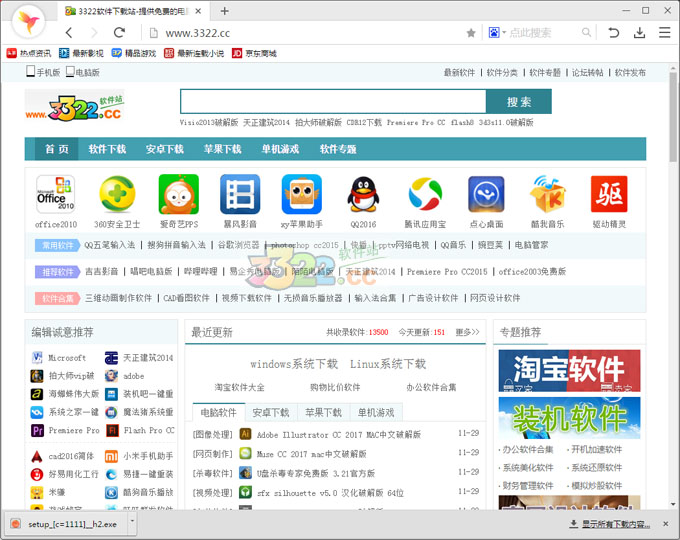Open 三维动画制作软件 collection link

coord(118,298)
